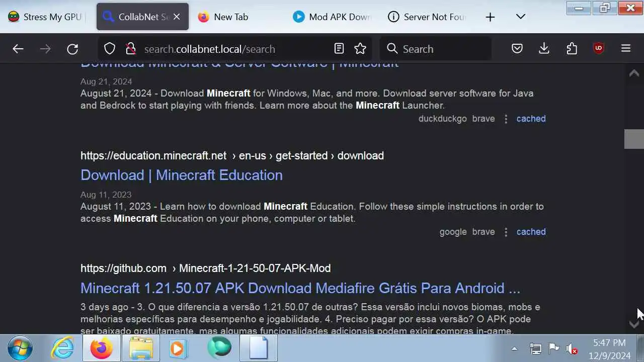List all tabs with the chevron button

tap(521, 17)
